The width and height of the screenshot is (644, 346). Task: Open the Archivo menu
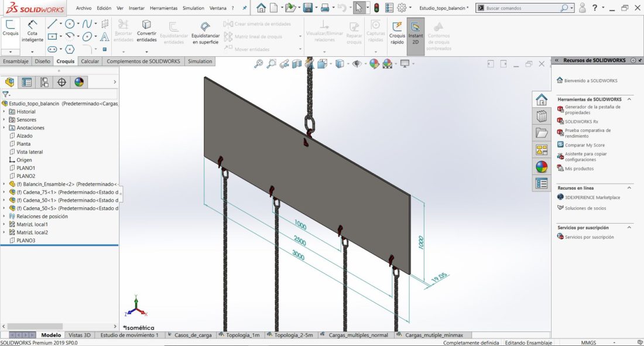pyautogui.click(x=83, y=8)
